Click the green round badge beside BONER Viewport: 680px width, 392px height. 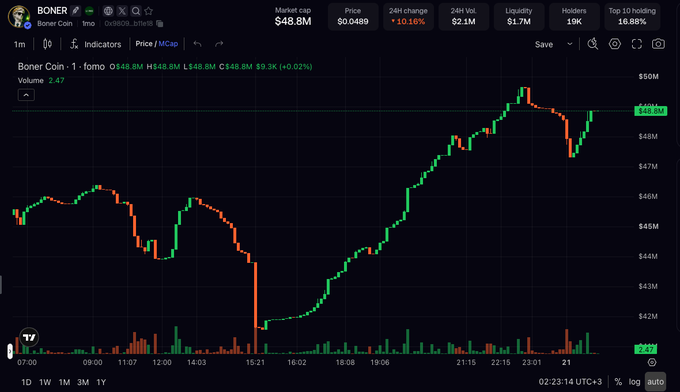(x=89, y=11)
